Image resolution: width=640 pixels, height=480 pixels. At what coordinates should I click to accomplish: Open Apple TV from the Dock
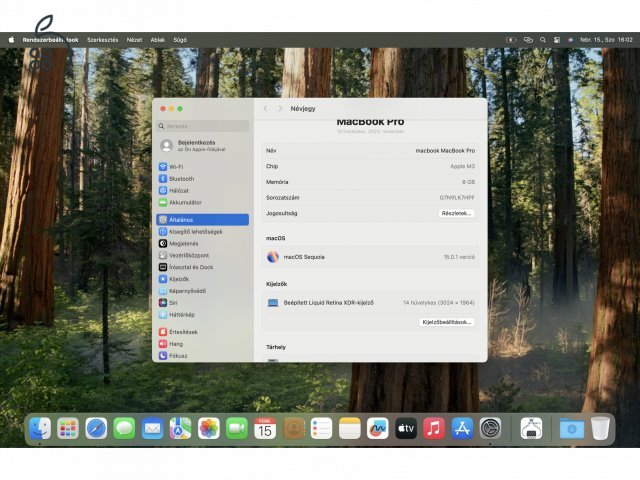pos(406,429)
